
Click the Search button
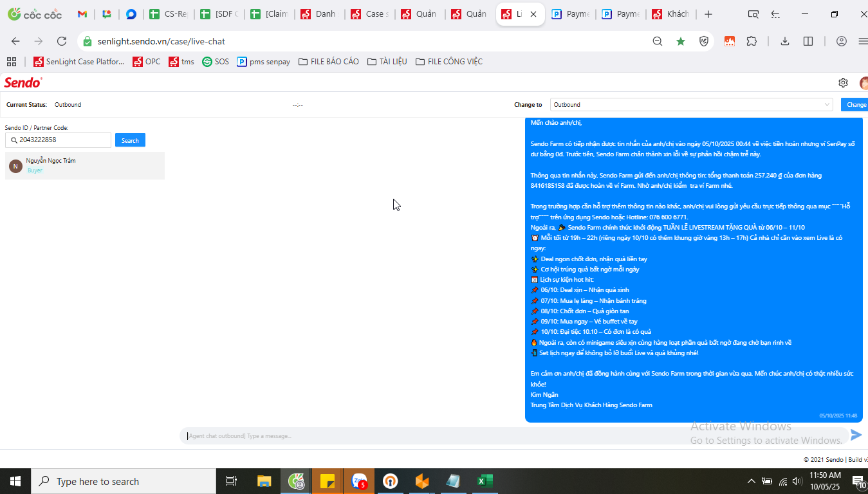pos(130,140)
